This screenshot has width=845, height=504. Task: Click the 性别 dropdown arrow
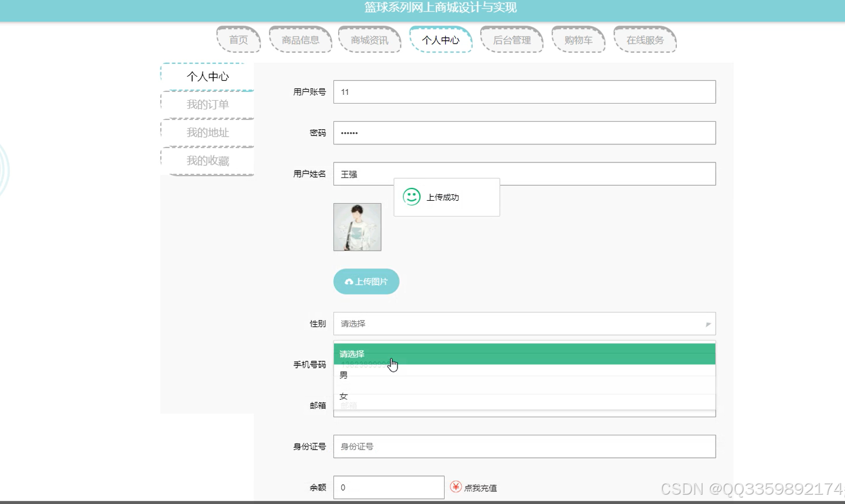click(708, 324)
